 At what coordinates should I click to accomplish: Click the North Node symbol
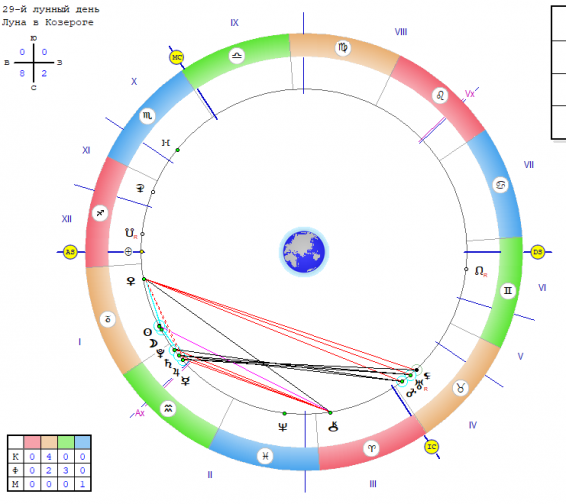tap(479, 271)
